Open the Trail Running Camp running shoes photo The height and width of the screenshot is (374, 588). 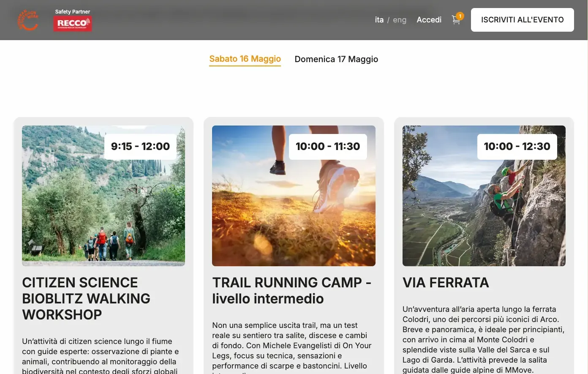tap(294, 196)
